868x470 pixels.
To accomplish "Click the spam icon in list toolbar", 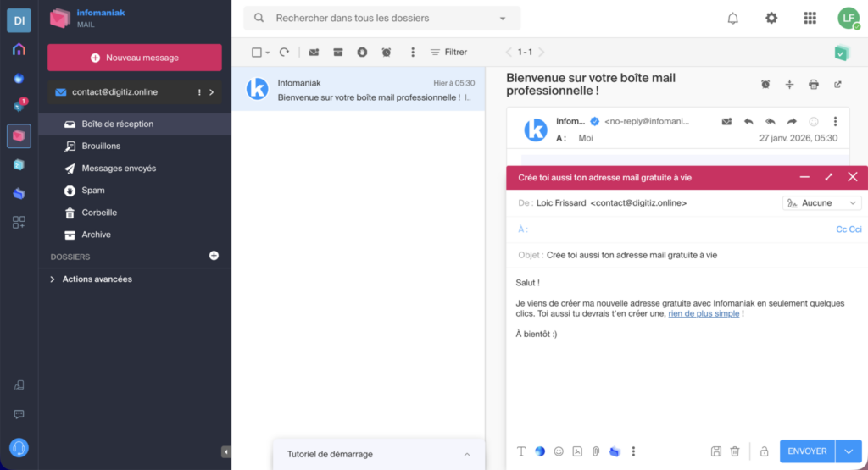I will 362,52.
